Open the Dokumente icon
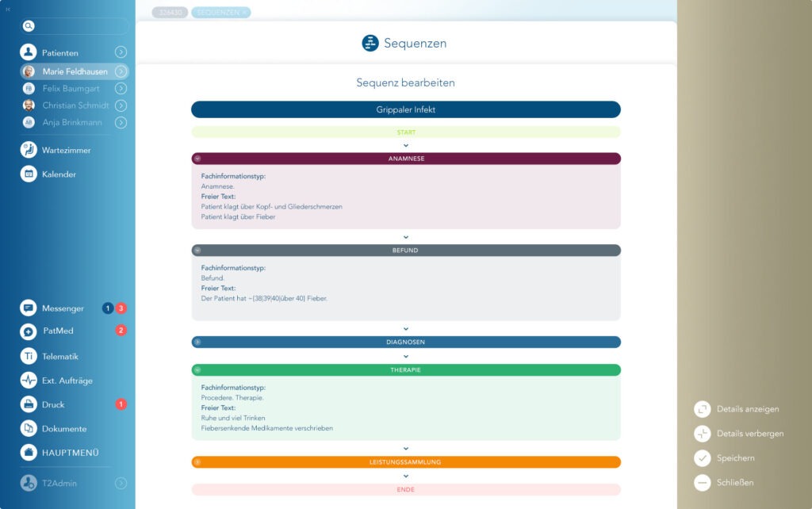Screen dimensions: 812x509 click(29, 429)
